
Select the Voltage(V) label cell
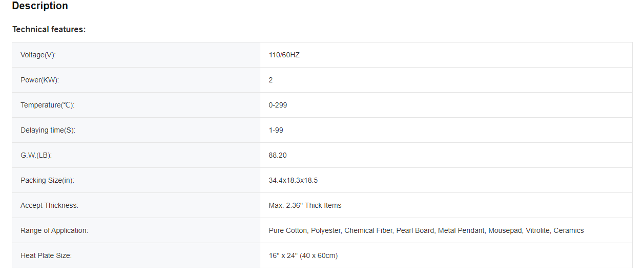pos(38,55)
